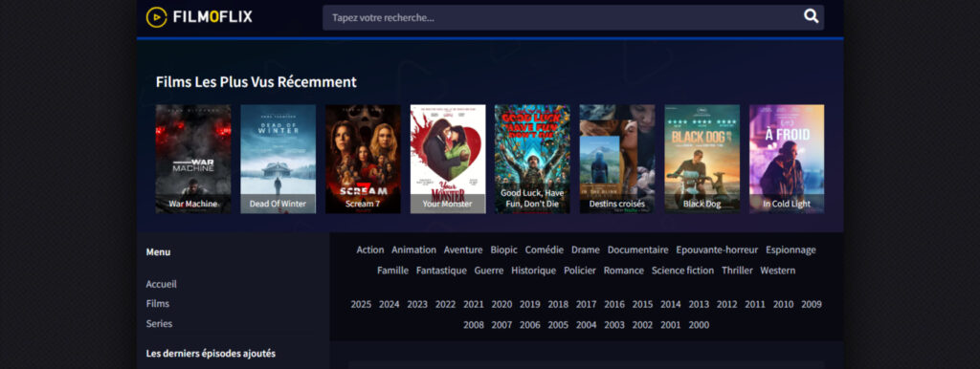Filter by year 2014
The height and width of the screenshot is (369, 980).
pyautogui.click(x=671, y=305)
